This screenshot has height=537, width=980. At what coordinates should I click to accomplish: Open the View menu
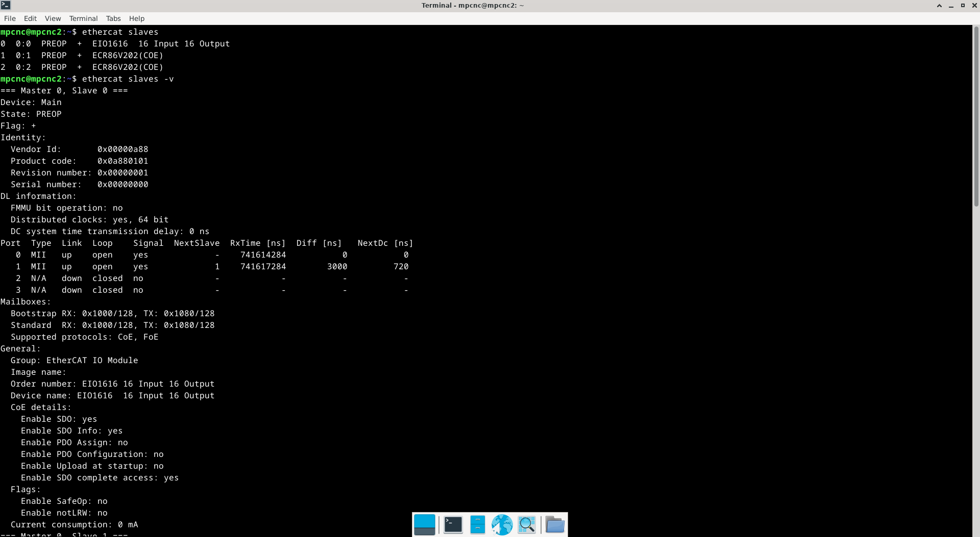coord(53,18)
